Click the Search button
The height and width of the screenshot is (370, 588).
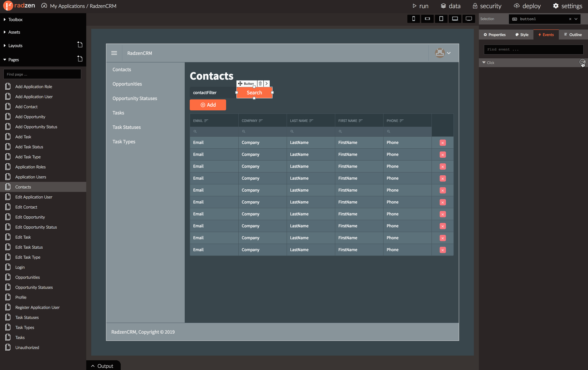tap(254, 92)
